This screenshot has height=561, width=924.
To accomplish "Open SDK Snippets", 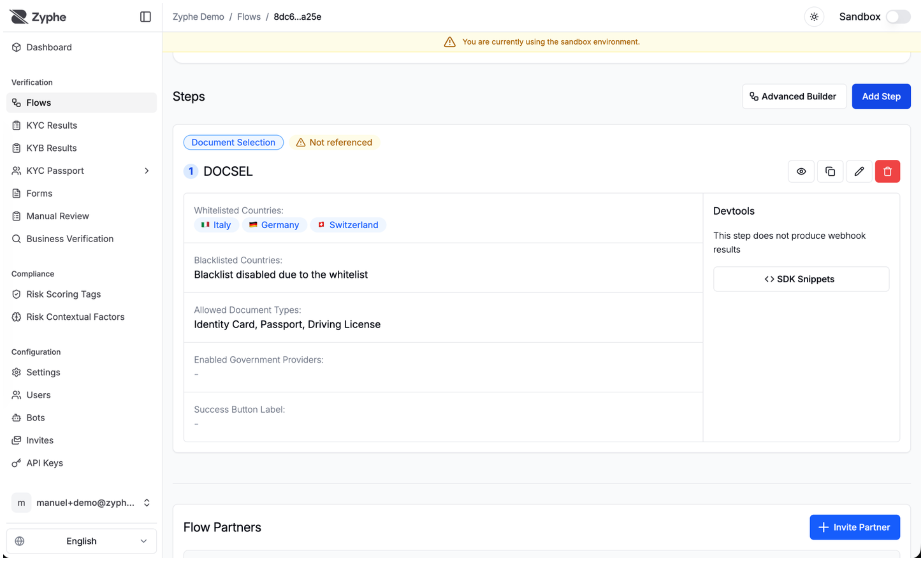I will 801,279.
